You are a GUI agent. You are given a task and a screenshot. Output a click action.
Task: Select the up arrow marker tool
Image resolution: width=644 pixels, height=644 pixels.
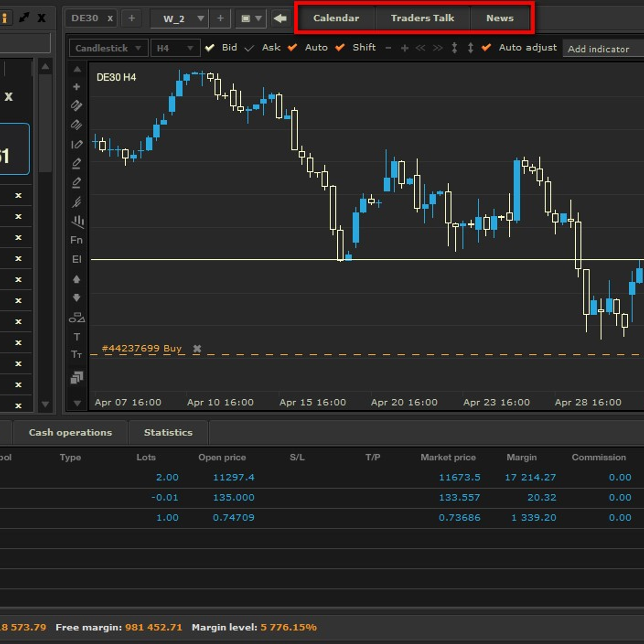pyautogui.click(x=76, y=279)
